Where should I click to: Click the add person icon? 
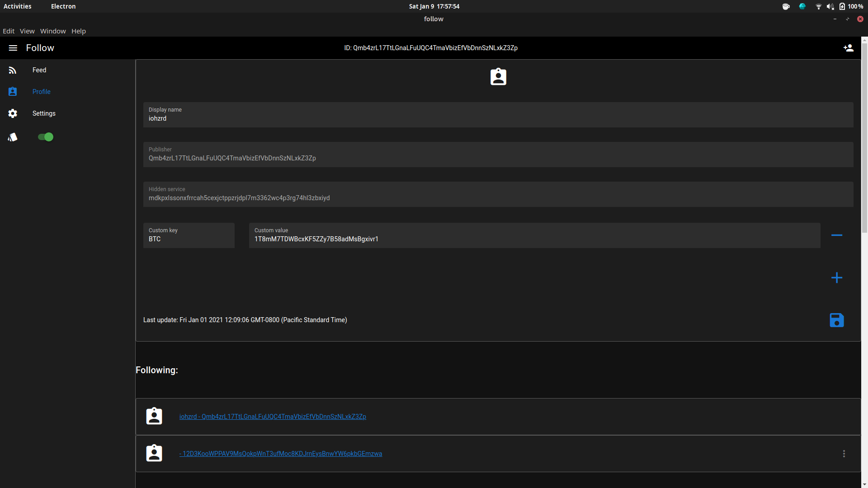coord(848,48)
